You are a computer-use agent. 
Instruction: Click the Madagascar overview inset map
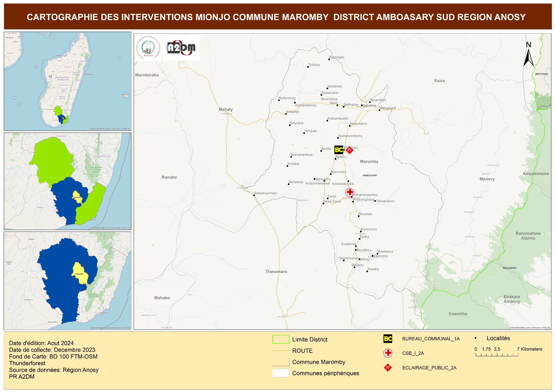pos(67,81)
